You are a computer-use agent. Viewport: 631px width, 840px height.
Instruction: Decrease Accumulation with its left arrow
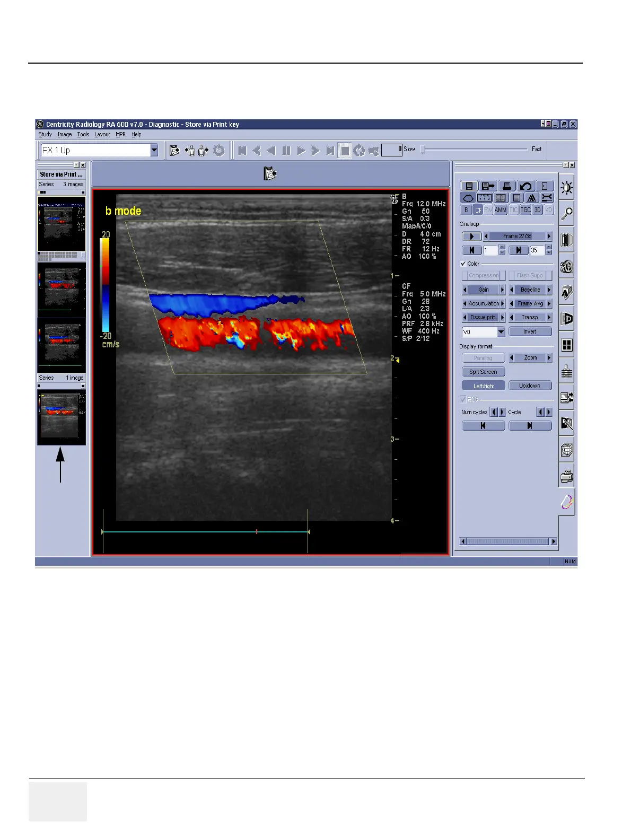465,304
